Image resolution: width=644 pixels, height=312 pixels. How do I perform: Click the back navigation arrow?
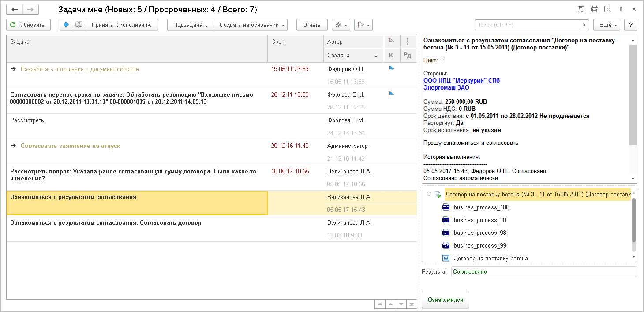tap(14, 9)
